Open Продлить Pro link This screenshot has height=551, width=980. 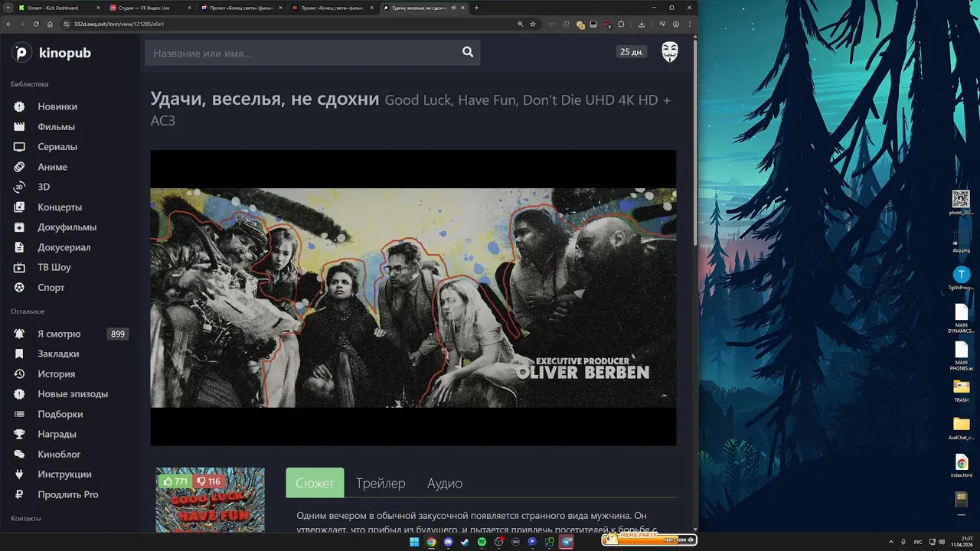(68, 494)
